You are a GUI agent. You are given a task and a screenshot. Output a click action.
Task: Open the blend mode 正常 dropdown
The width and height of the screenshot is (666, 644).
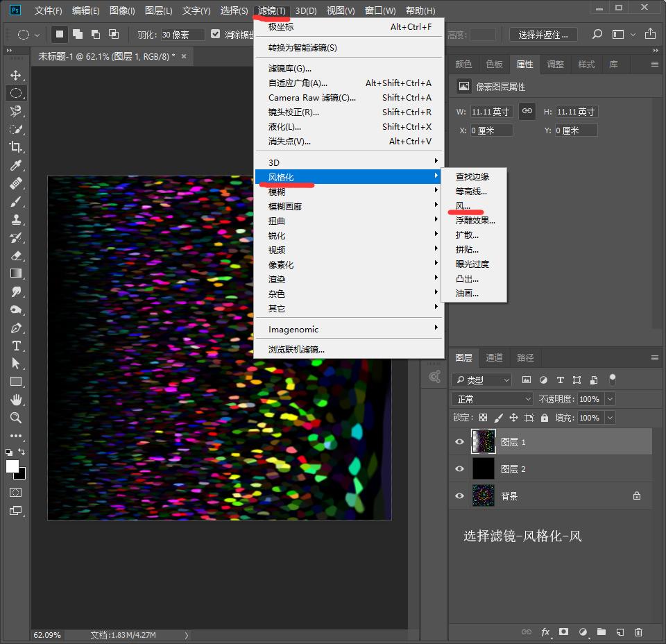coord(492,399)
